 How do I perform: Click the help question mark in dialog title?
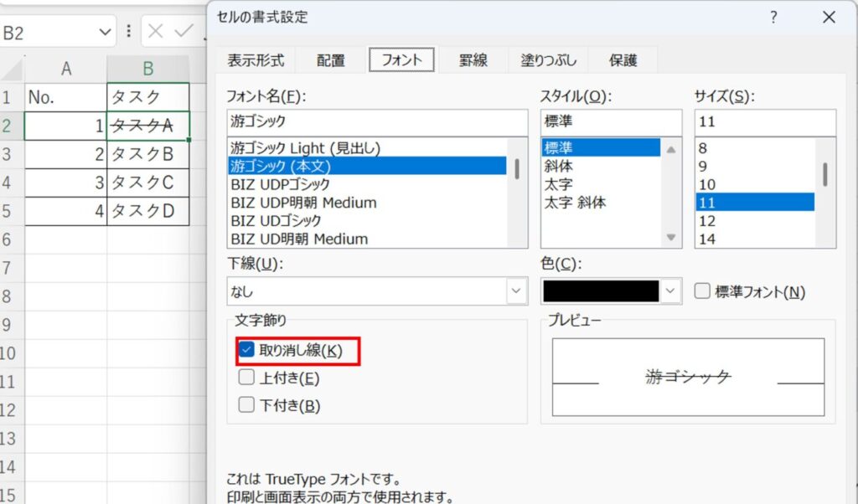[x=773, y=18]
